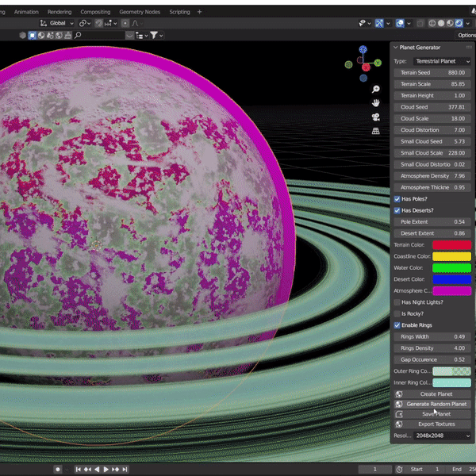The image size is (476, 476).
Task: Open the viewport shading options dropdown arrow
Action: [468, 23]
